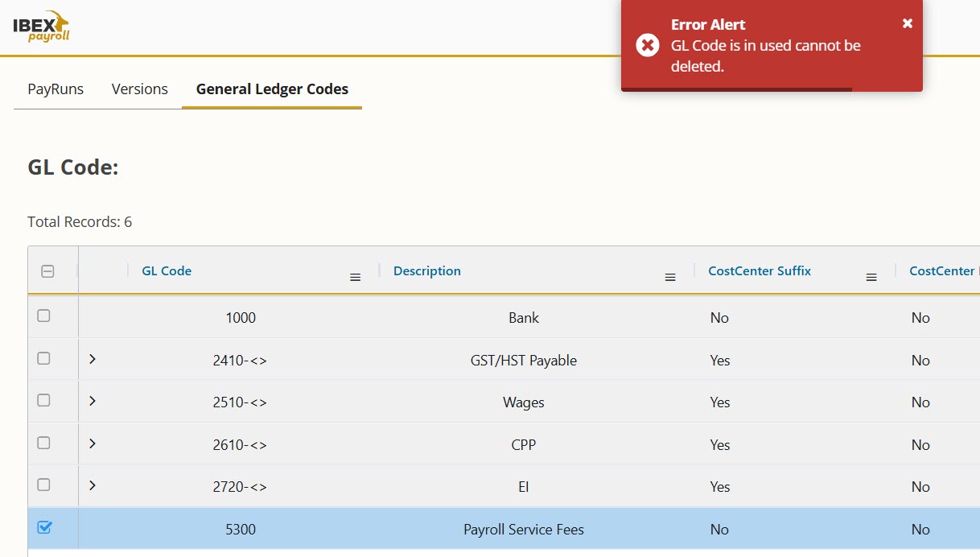Click GL code 2610-<>
The width and height of the screenshot is (980, 557).
240,445
